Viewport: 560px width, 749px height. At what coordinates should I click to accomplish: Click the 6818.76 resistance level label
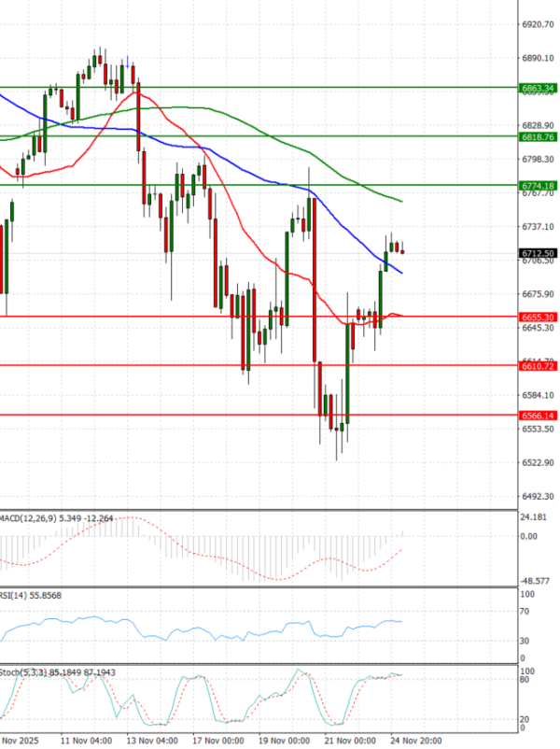538,137
